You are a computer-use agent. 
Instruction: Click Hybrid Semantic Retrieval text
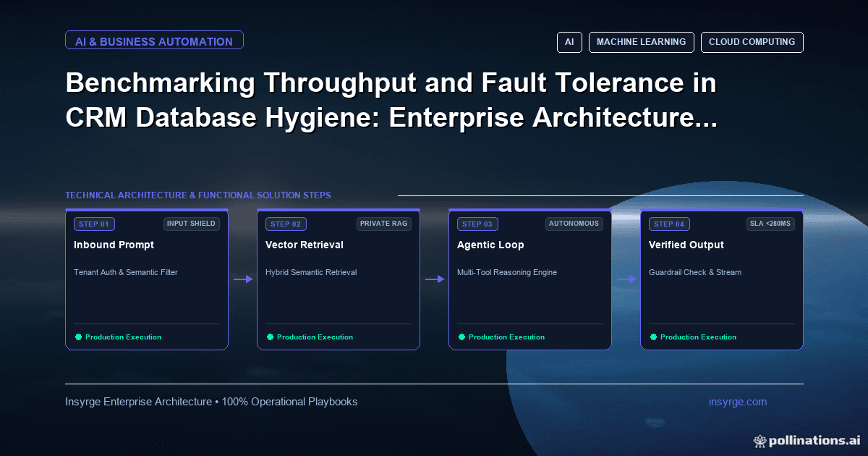click(x=311, y=272)
